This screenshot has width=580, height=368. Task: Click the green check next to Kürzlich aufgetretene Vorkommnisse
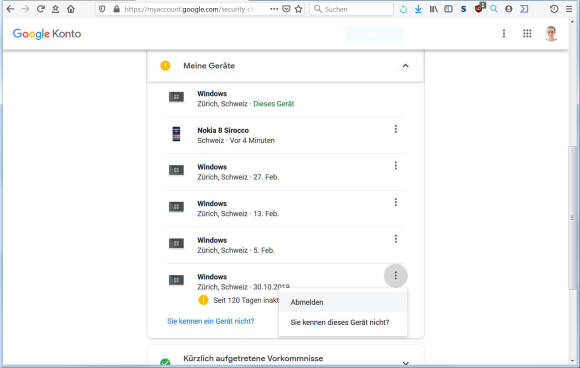[x=165, y=363]
